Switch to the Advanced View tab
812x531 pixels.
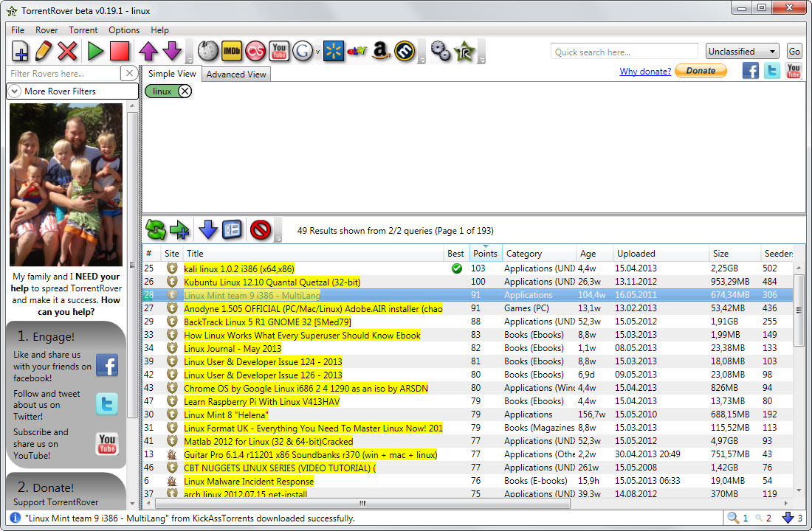click(236, 74)
